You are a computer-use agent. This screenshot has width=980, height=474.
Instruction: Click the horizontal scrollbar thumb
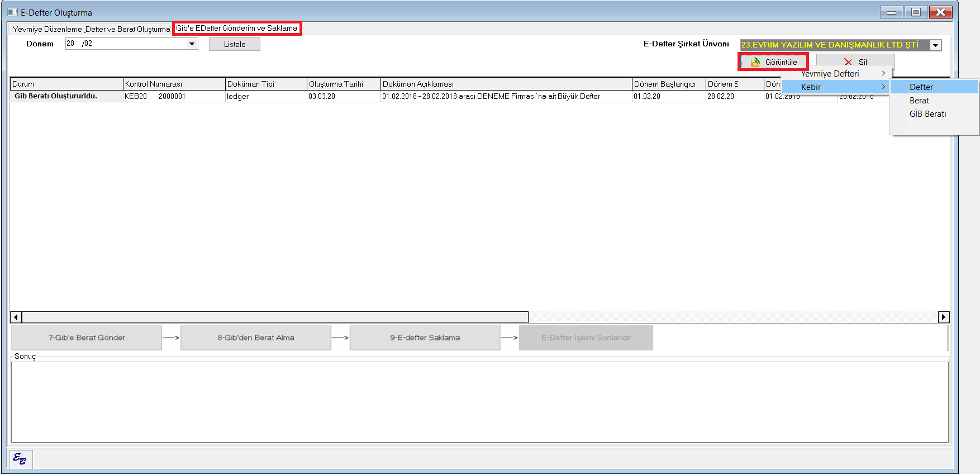coord(275,317)
